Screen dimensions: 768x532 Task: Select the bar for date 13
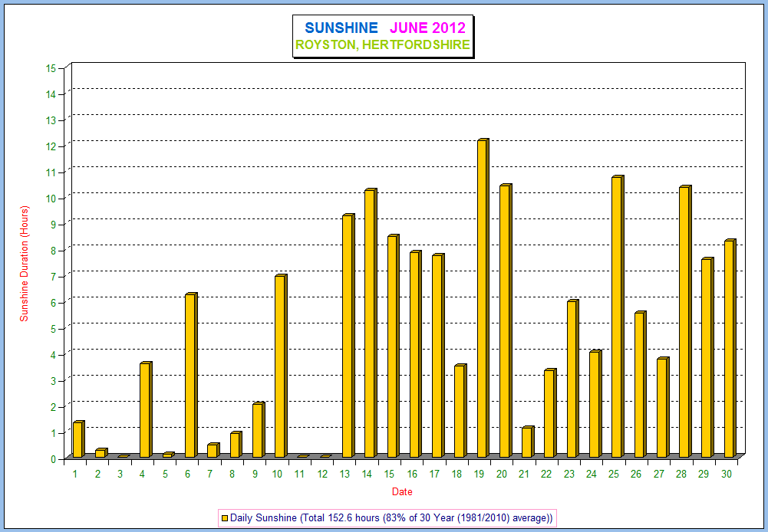point(348,336)
